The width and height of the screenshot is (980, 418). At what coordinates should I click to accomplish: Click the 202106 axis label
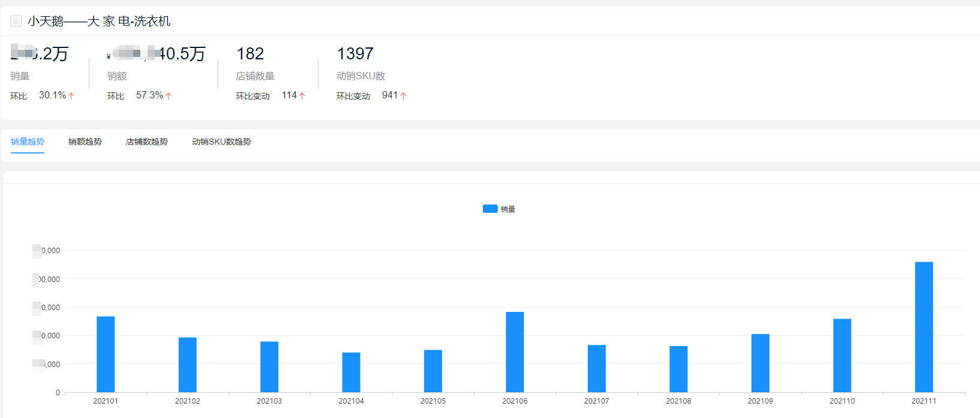pos(515,401)
